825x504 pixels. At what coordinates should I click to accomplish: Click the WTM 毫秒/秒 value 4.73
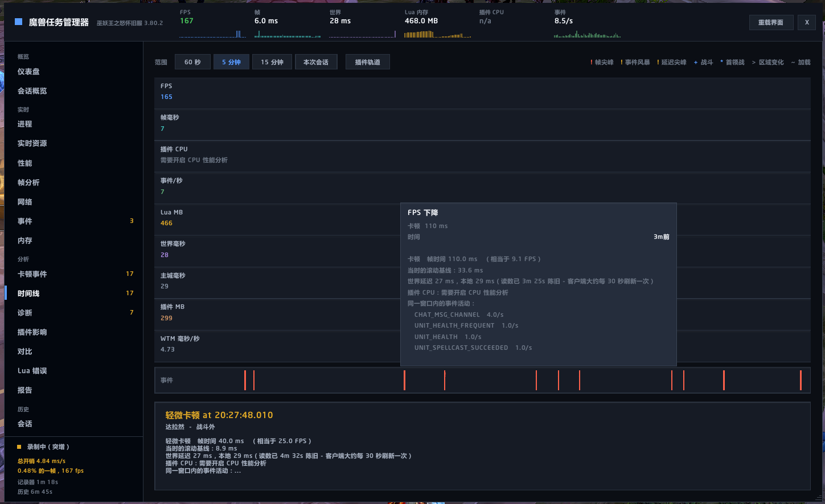tap(167, 349)
